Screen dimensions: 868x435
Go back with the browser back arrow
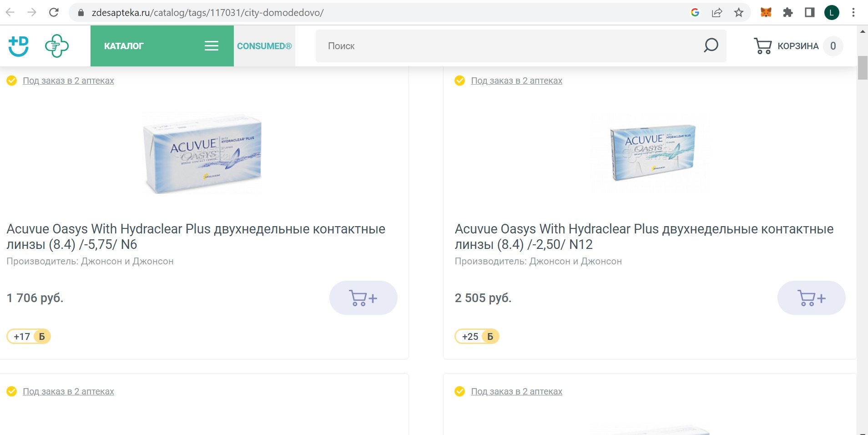tap(10, 12)
